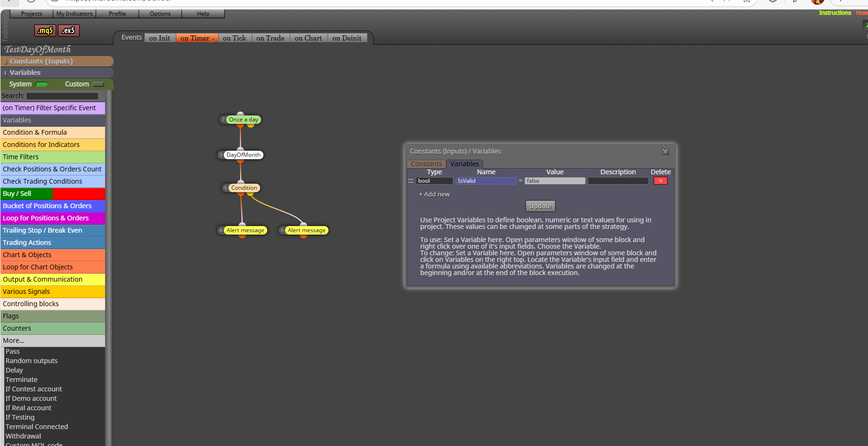Expand the Chart & Objects category
The height and width of the screenshot is (446, 868).
pos(53,255)
